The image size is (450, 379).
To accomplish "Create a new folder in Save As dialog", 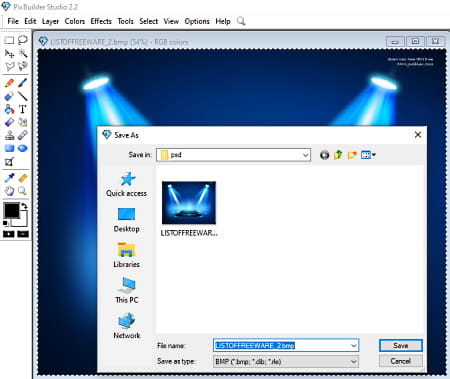I will [352, 155].
